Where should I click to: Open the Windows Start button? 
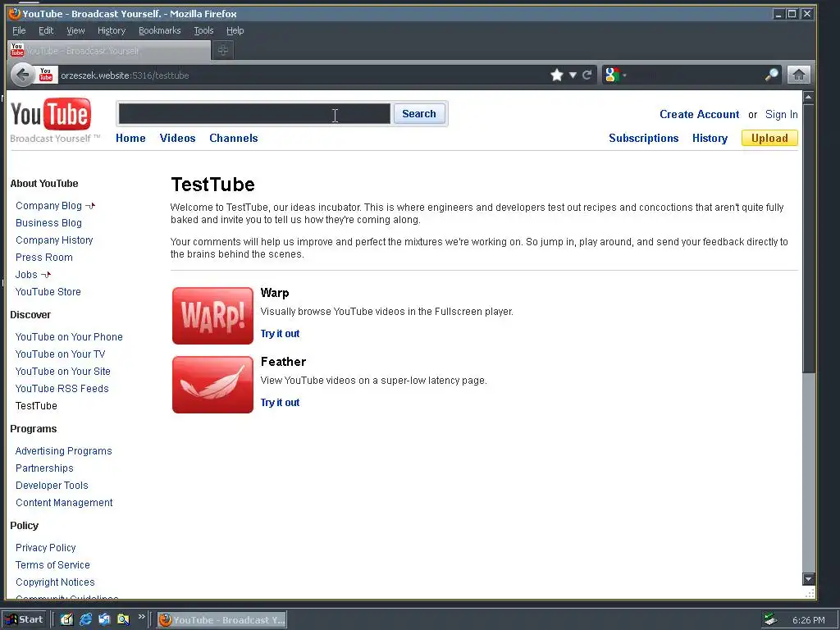pos(25,619)
